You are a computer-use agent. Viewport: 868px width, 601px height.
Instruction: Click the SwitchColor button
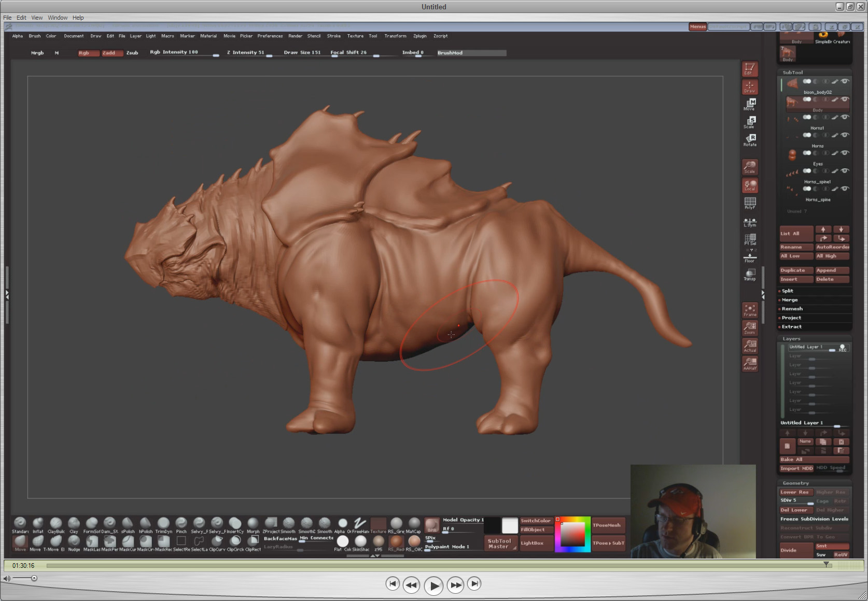coord(536,521)
